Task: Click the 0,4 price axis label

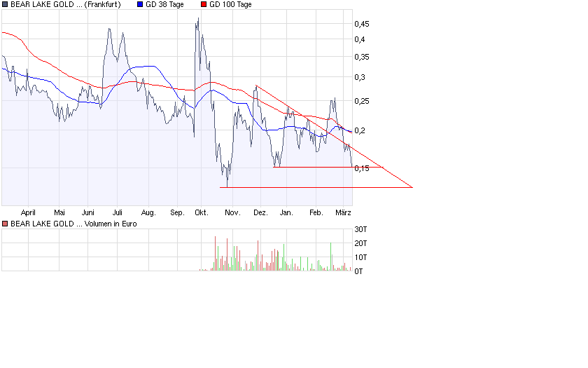Action: [x=360, y=39]
